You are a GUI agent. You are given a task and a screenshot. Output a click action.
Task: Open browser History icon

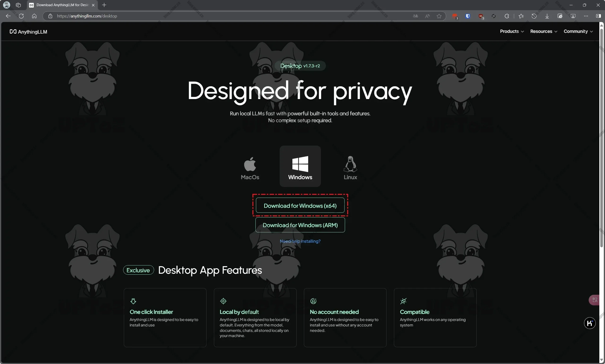(x=534, y=16)
